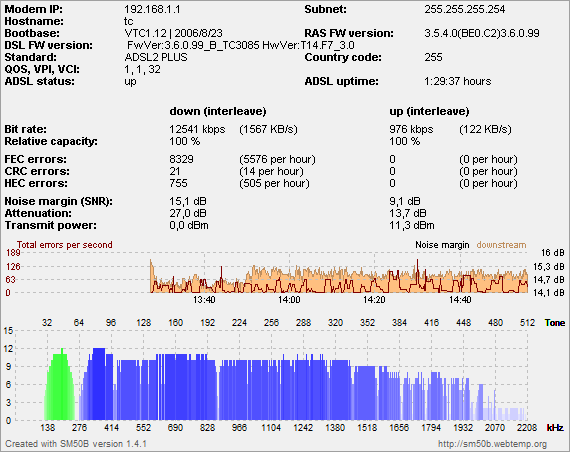
Task: Select RAS FW version 3.5.4.0(BE0.C2)3.6.0.99
Action: [x=482, y=33]
